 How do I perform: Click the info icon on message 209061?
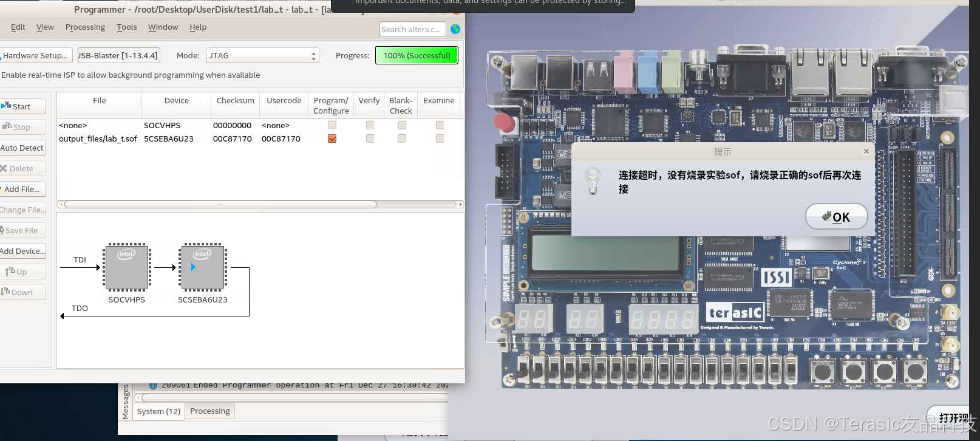tap(153, 385)
